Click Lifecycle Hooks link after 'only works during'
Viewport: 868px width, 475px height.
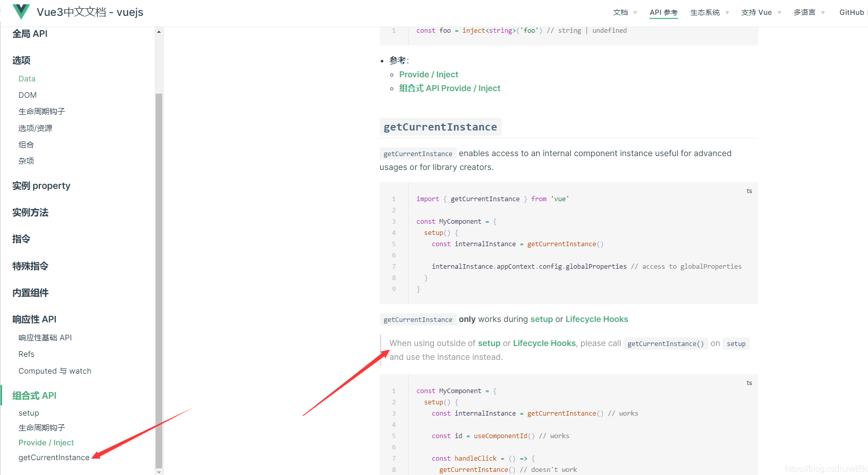[x=596, y=319]
